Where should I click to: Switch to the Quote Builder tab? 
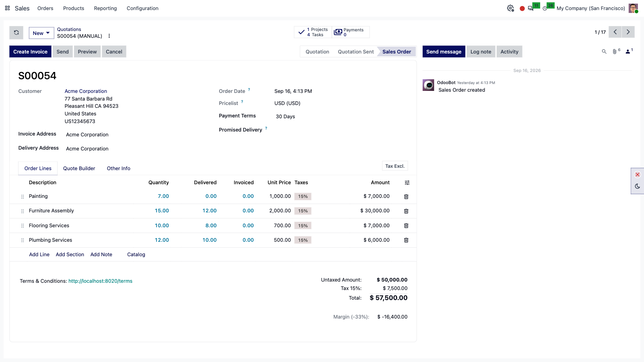(x=79, y=169)
